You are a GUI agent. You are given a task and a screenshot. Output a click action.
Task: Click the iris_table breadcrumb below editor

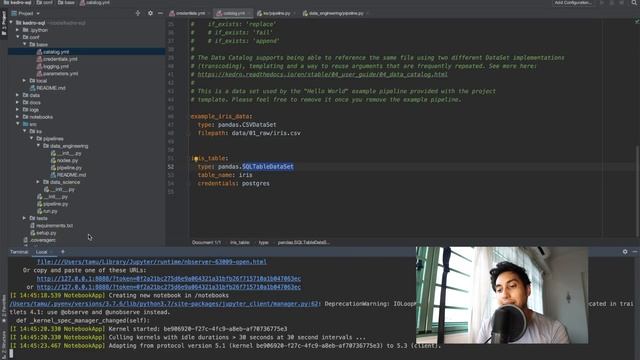tap(240, 242)
